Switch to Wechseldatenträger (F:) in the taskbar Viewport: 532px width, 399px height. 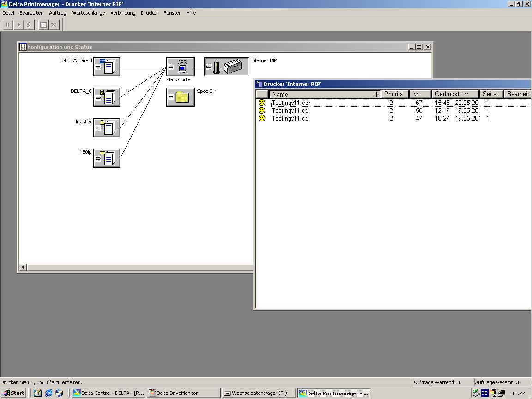(x=259, y=393)
